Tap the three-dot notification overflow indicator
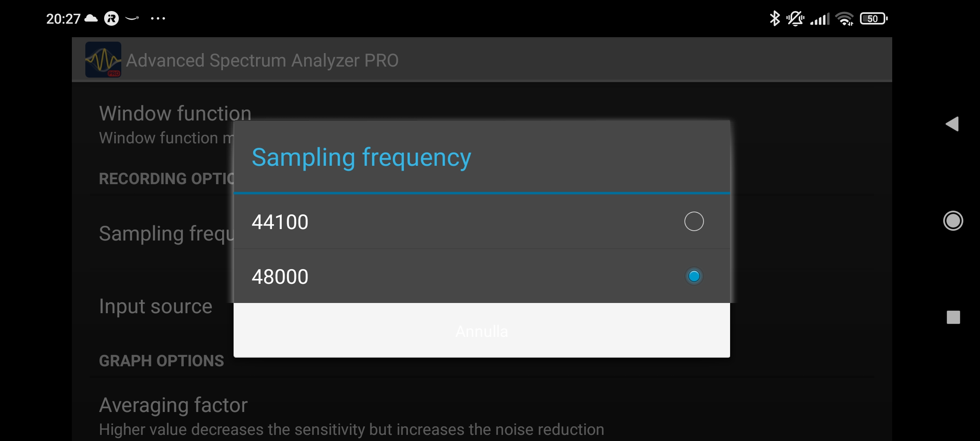Image resolution: width=980 pixels, height=441 pixels. [158, 18]
